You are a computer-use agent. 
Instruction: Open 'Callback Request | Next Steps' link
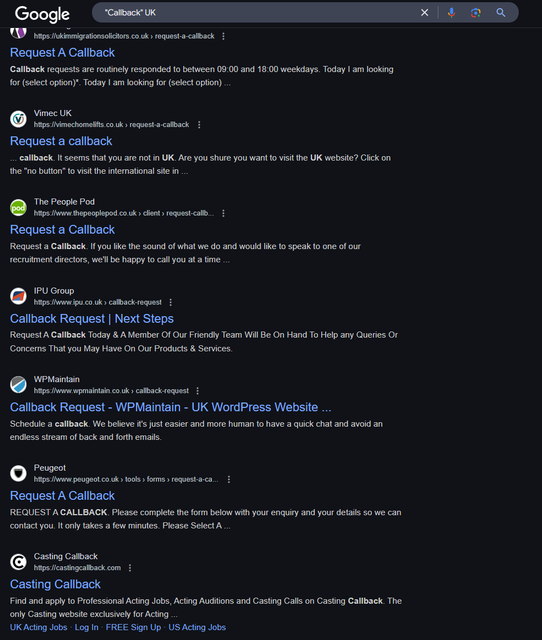click(x=92, y=319)
